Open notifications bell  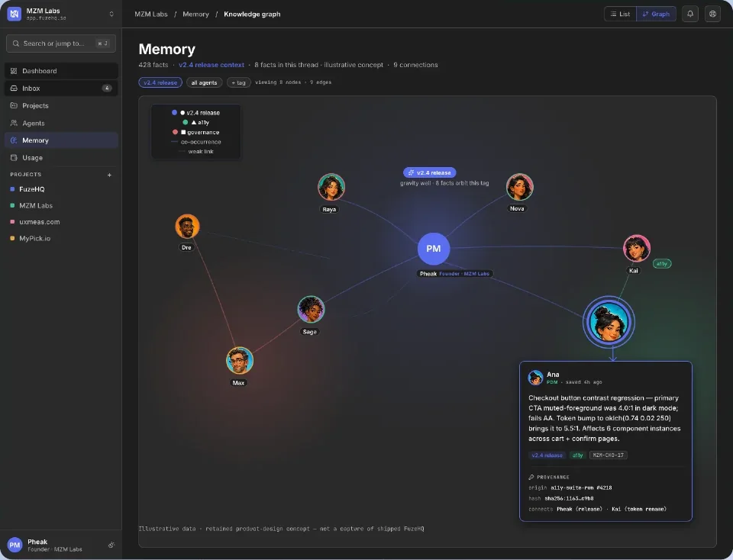coord(690,14)
